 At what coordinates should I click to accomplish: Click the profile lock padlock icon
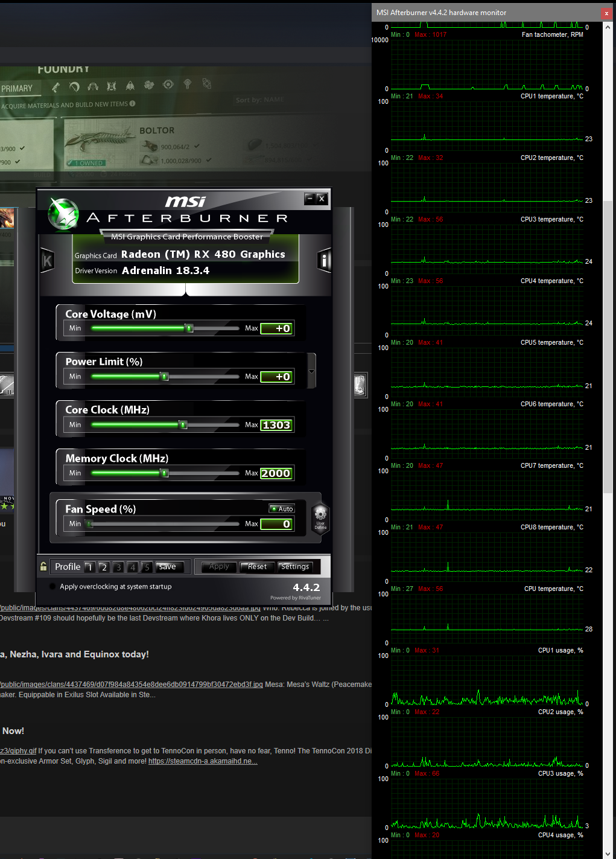[43, 566]
